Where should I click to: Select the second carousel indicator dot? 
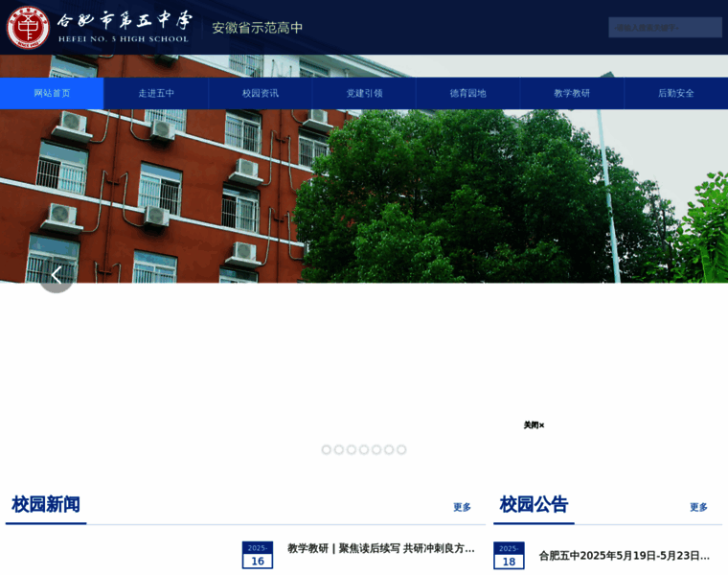tap(339, 449)
